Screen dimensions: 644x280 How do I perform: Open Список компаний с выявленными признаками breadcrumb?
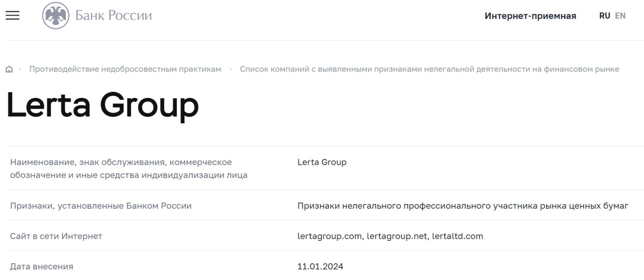pos(429,69)
